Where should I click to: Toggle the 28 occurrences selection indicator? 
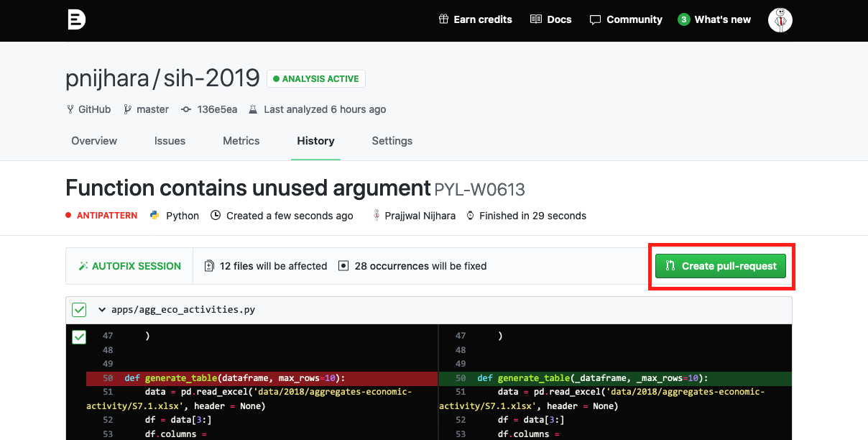pos(343,265)
